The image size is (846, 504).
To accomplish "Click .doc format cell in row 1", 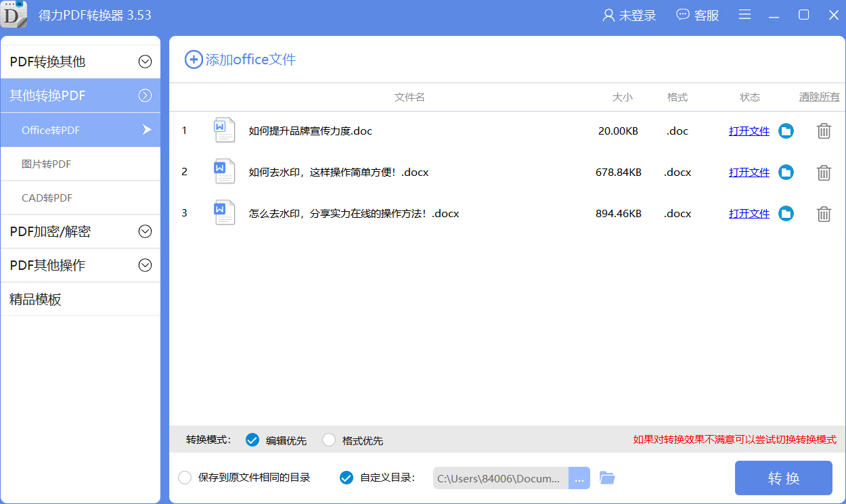I will [677, 131].
